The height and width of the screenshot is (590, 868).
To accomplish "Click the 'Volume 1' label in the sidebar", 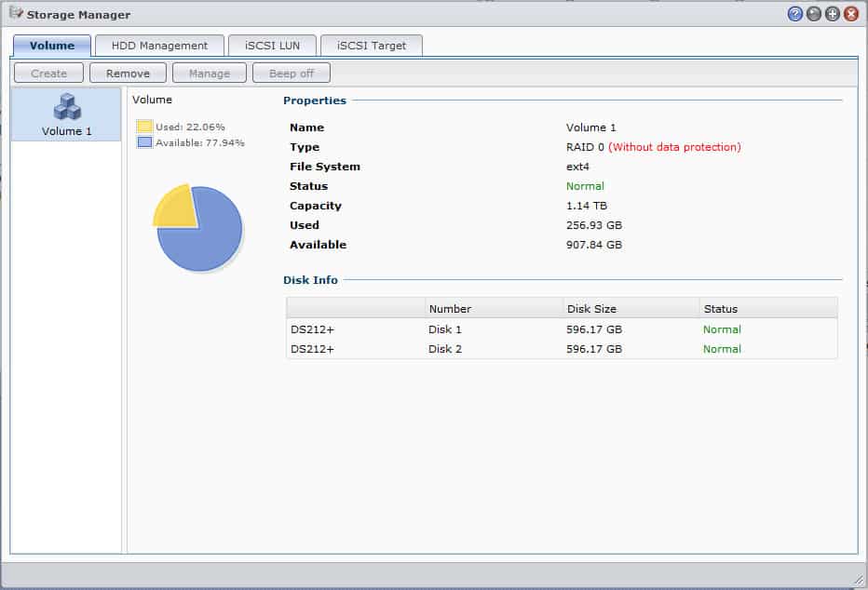I will [x=66, y=131].
